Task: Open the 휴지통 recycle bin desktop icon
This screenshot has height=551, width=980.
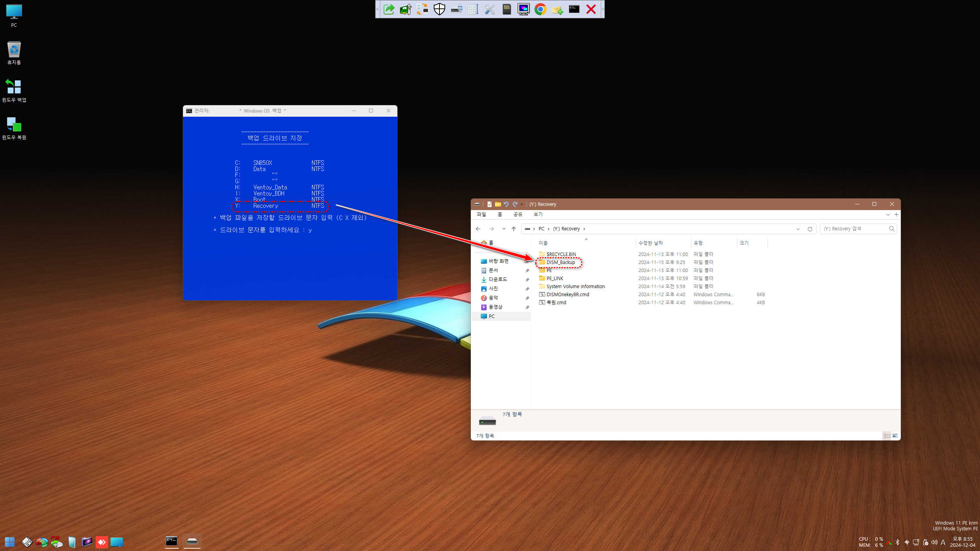Action: [x=14, y=53]
